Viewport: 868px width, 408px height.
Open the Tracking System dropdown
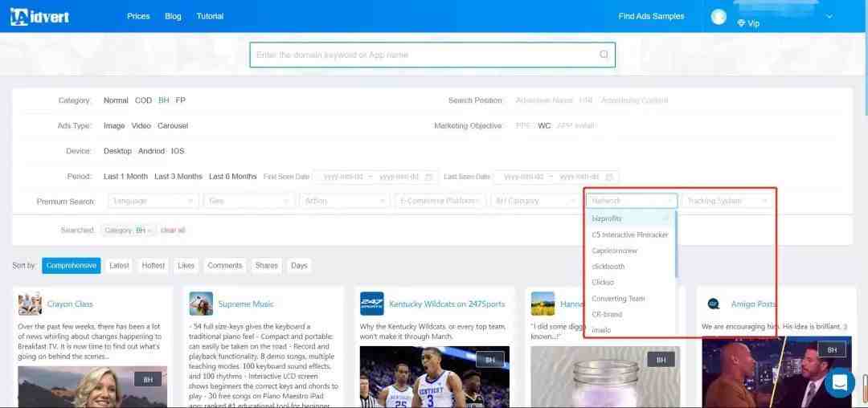pos(727,202)
